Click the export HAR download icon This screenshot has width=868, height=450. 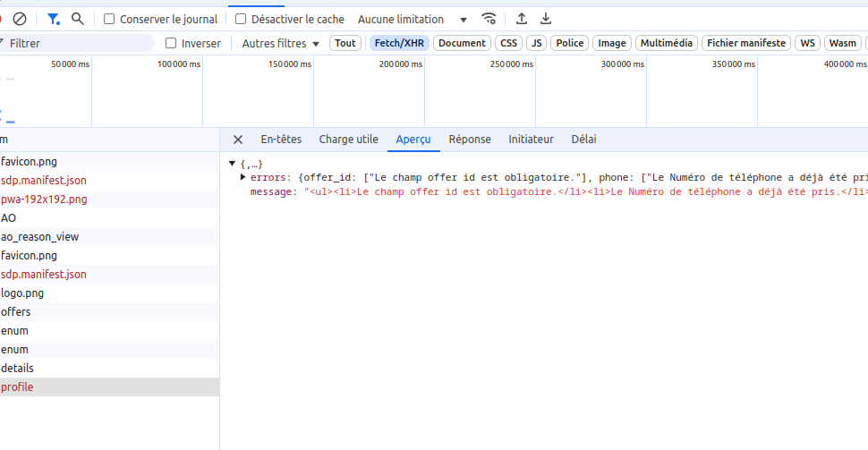tap(546, 19)
